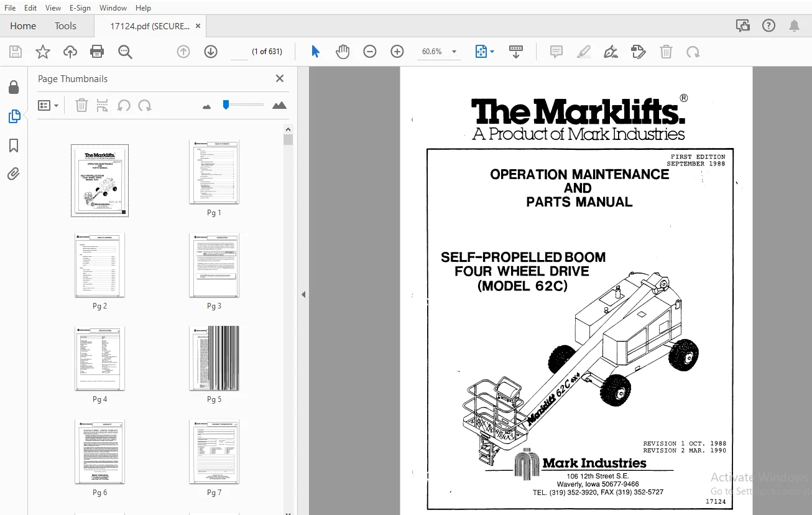The height and width of the screenshot is (515, 812).
Task: Open fit page options icon
Action: point(481,52)
